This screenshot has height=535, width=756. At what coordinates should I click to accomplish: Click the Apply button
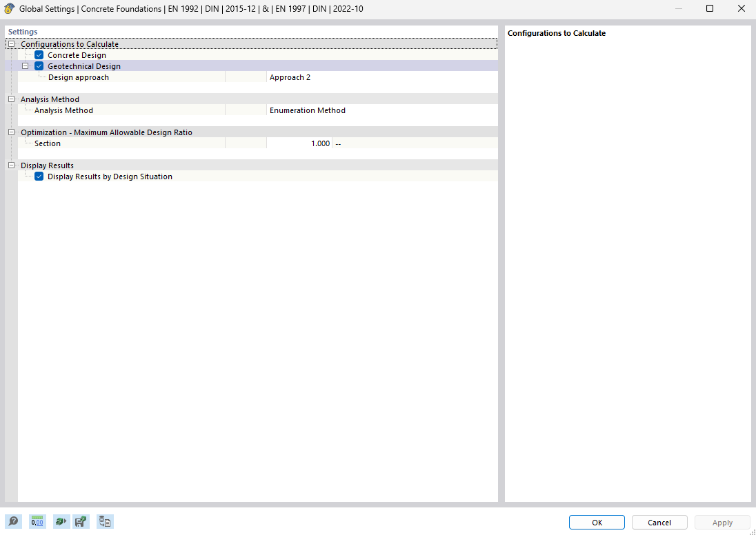coord(722,523)
